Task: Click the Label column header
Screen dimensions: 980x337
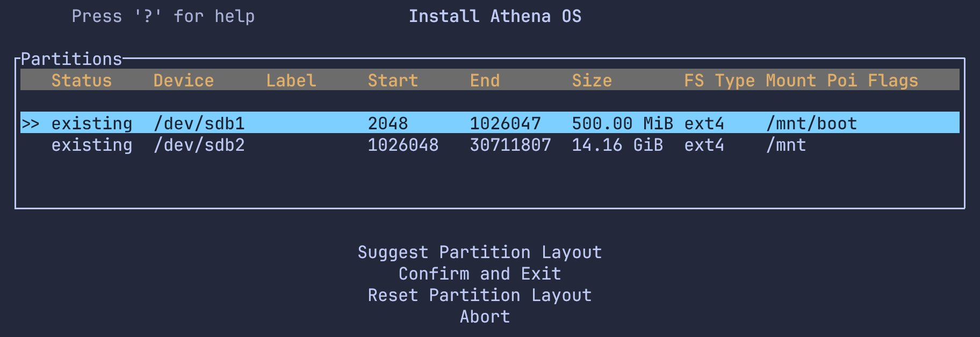Action: [291, 80]
